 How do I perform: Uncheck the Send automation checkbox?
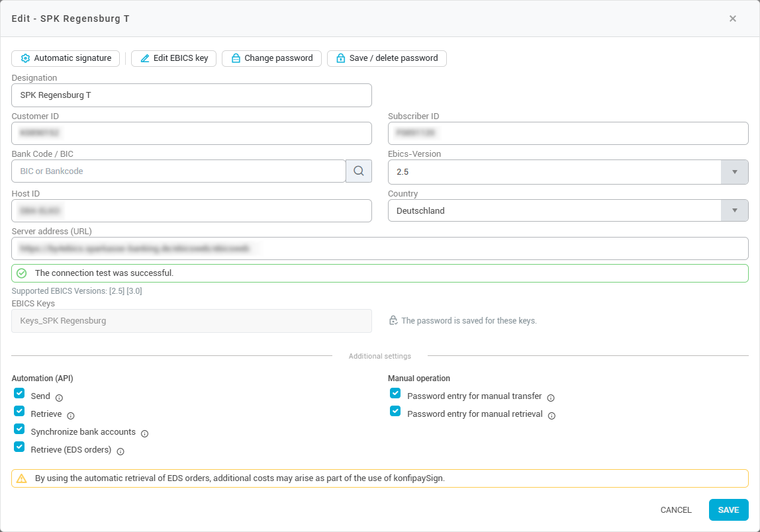[19, 393]
